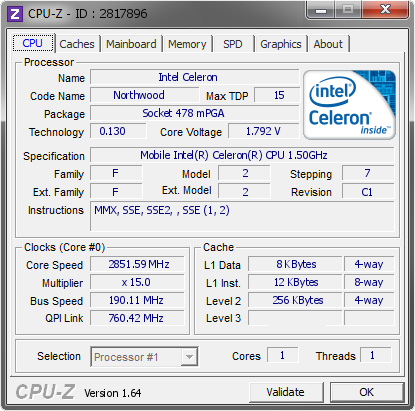415x411 pixels.
Task: Click the CPU-Z logo at bottom left
Action: (x=45, y=392)
